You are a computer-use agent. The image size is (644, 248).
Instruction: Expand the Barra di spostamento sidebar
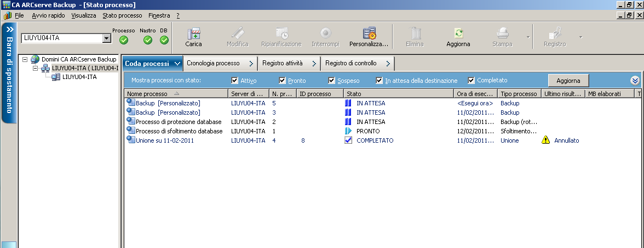coord(9,30)
